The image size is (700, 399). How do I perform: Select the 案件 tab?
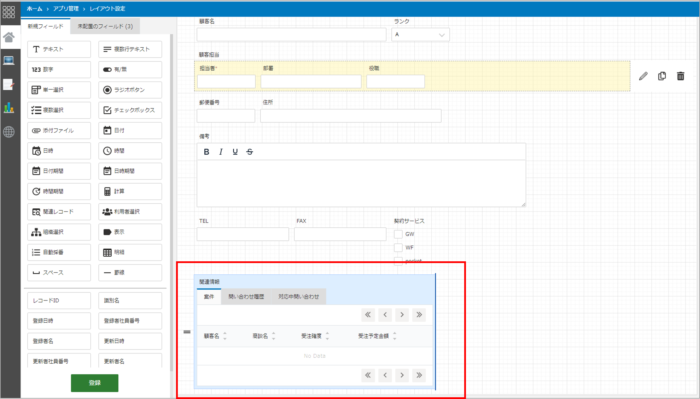click(x=209, y=297)
